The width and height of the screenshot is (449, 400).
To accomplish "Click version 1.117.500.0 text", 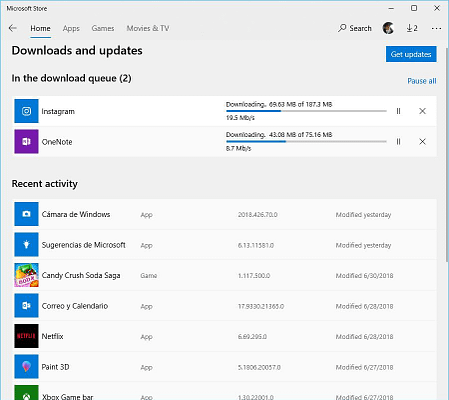I will click(254, 276).
